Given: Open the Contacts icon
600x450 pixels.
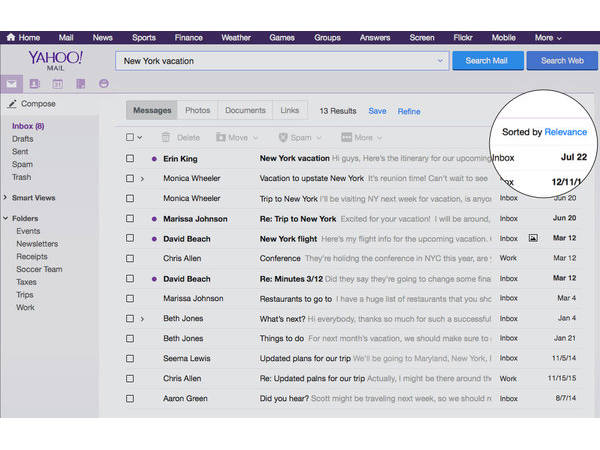Looking at the screenshot, I should [x=34, y=84].
